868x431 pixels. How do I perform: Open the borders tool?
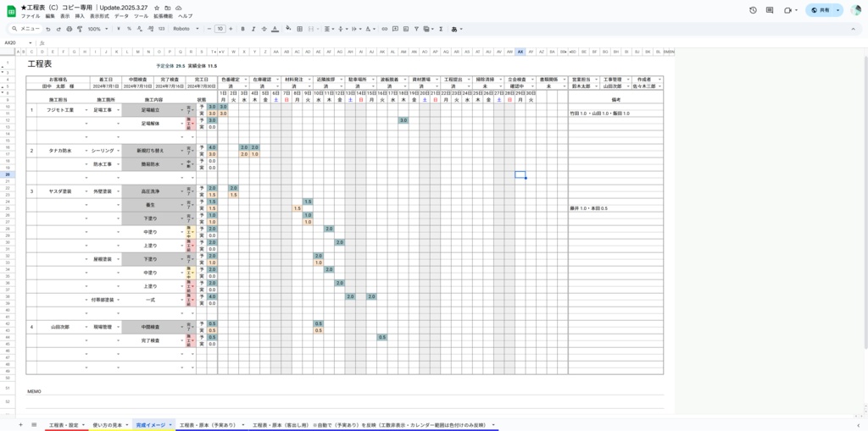point(299,29)
